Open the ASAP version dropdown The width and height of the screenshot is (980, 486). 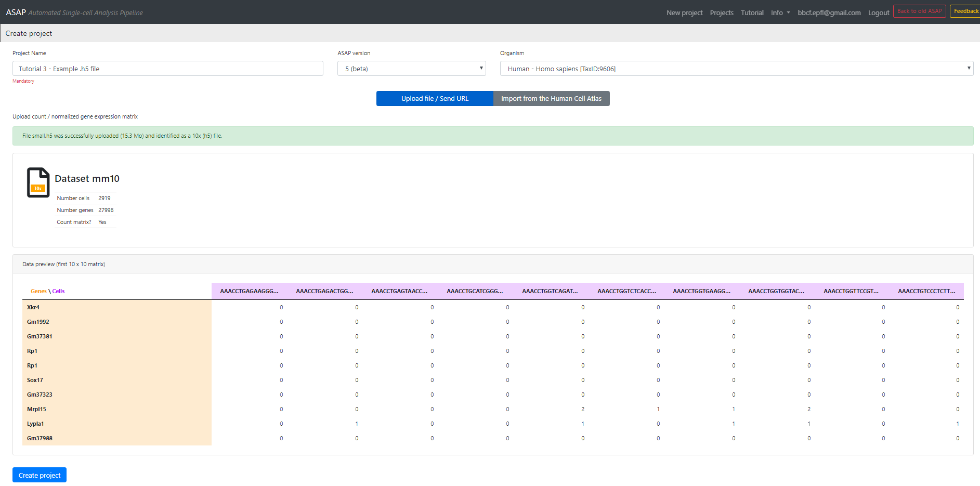tap(411, 69)
